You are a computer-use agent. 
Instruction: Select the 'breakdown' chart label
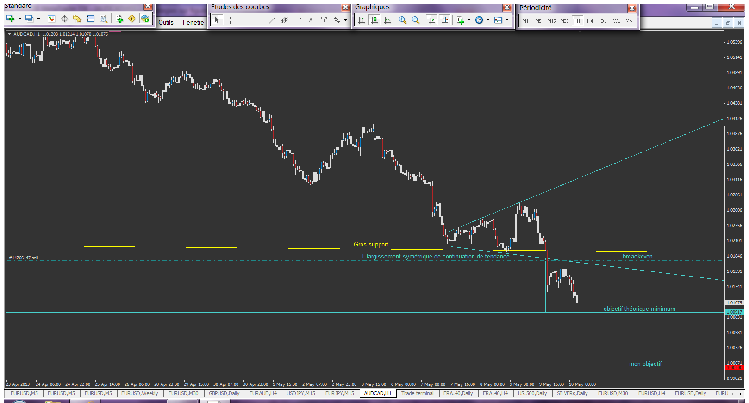[x=637, y=256]
